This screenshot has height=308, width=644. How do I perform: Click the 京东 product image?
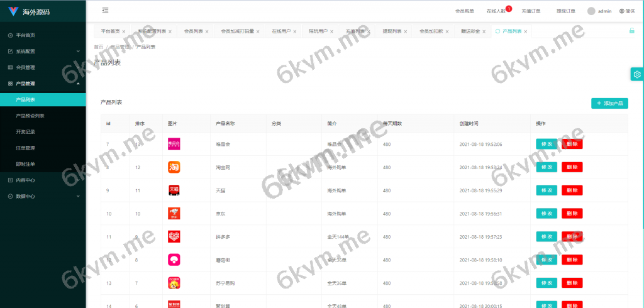pos(174,214)
